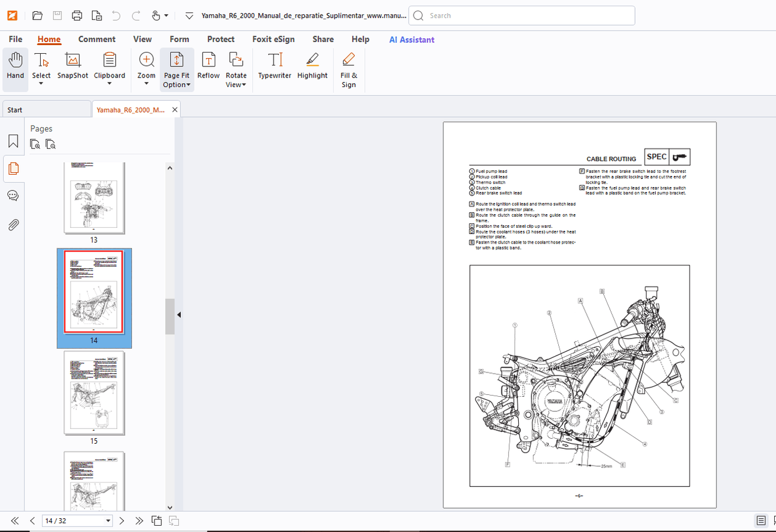Open the Comments panel
This screenshot has height=532, width=776.
point(13,195)
